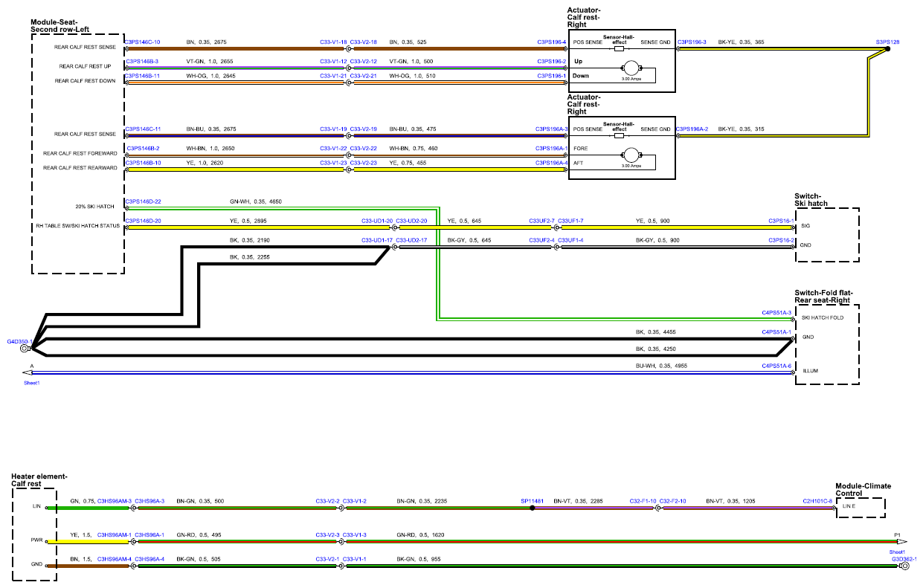Open the C3PS146C-10 connector link
The width and height of the screenshot is (923, 588).
[142, 42]
